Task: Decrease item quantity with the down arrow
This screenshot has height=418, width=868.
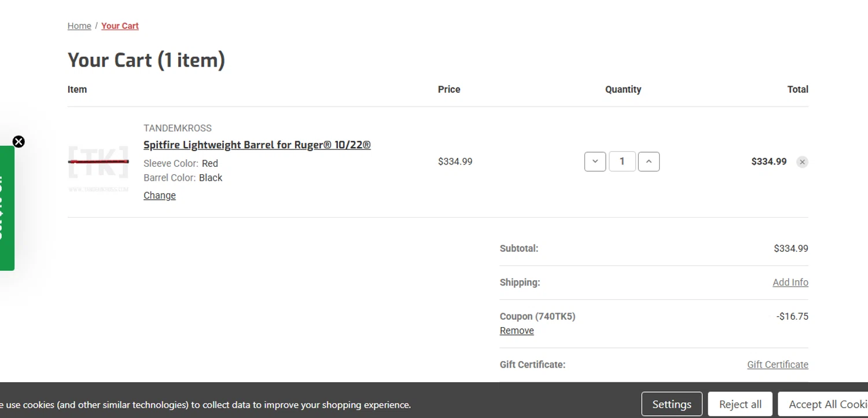Action: point(595,162)
